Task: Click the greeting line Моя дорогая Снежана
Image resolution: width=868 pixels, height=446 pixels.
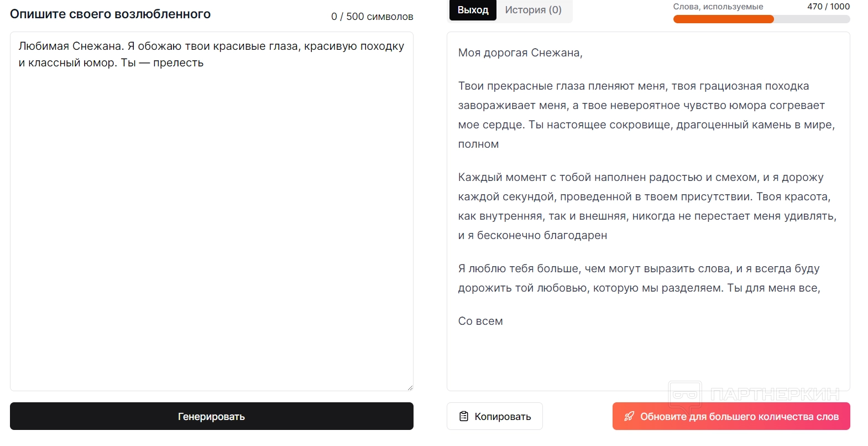Action: pyautogui.click(x=520, y=53)
